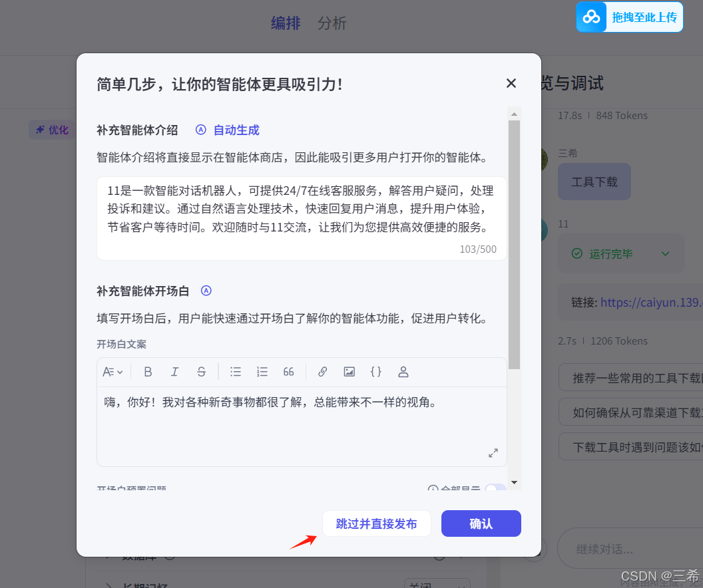Click the 运行完毕 green check icon
The image size is (703, 588).
pos(577,253)
